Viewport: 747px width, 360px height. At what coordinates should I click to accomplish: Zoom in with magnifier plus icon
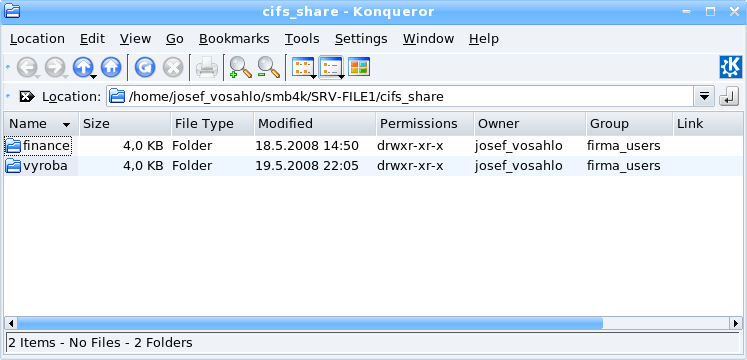(241, 68)
